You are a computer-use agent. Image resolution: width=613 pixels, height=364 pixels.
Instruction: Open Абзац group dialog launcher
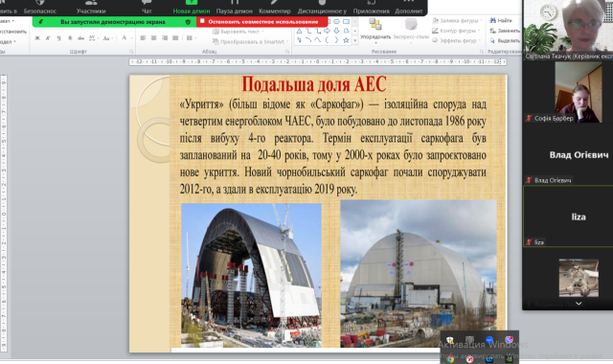point(287,51)
